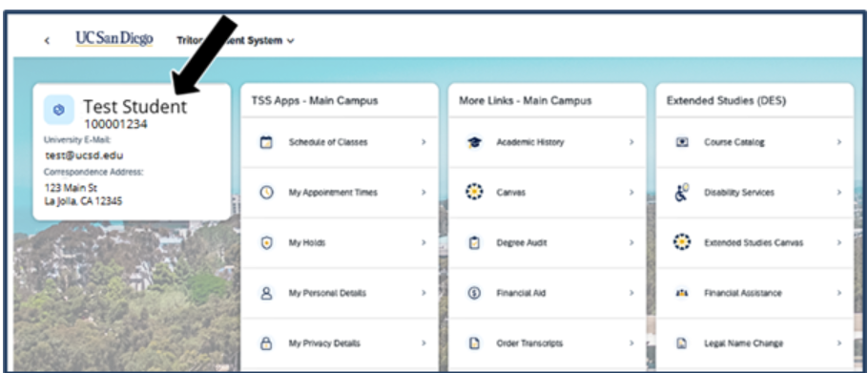Click the chevron on Order Transcripts row
Viewport: 868px width, 373px height.
[631, 343]
